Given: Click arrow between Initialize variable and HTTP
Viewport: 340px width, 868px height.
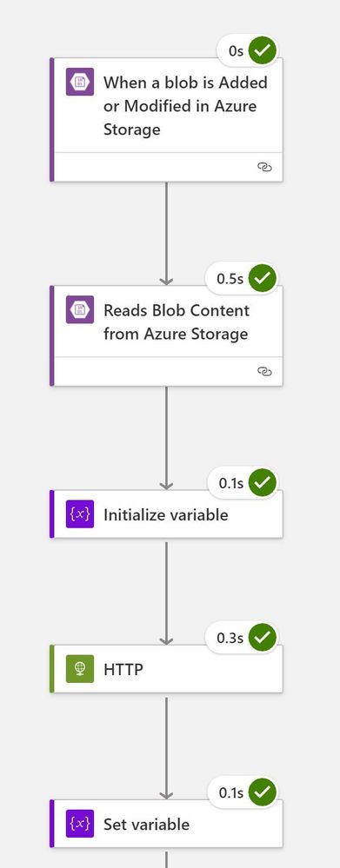Looking at the screenshot, I should (166, 593).
